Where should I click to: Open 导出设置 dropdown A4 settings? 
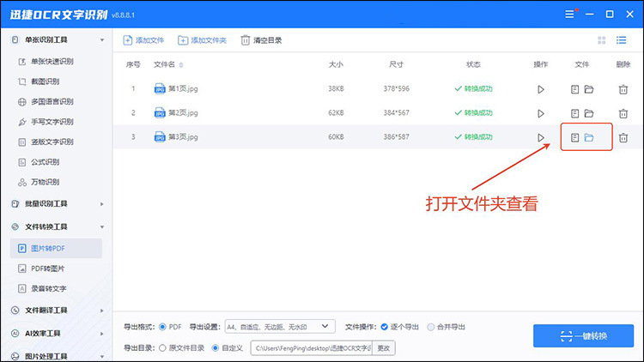click(x=280, y=327)
